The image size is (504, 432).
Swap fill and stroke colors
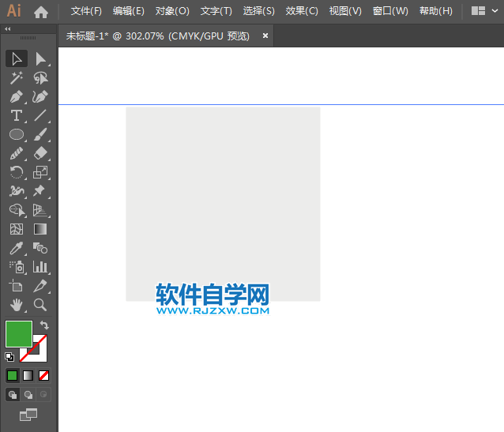[44, 325]
